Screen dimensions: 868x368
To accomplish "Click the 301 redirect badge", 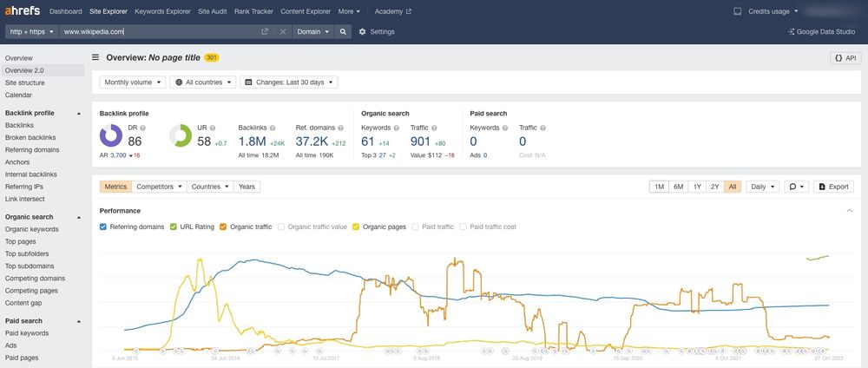I will click(x=212, y=57).
